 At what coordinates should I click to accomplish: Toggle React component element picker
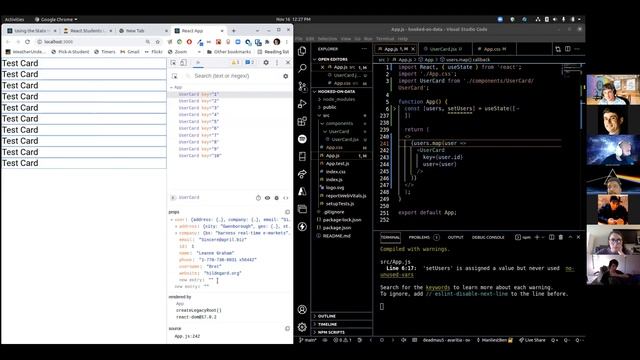coord(175,76)
